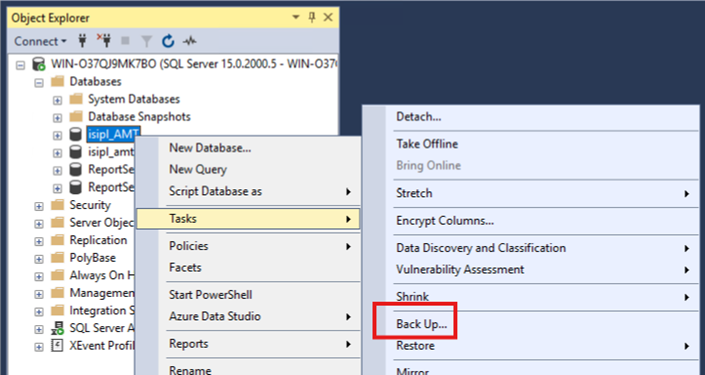705x375 pixels.
Task: Open the Stretch submenu
Action: tap(531, 193)
